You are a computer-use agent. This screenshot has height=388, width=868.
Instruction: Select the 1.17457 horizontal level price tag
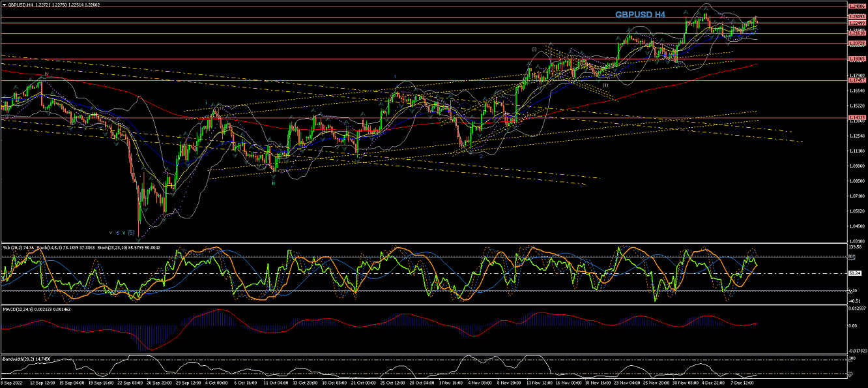tap(856, 81)
